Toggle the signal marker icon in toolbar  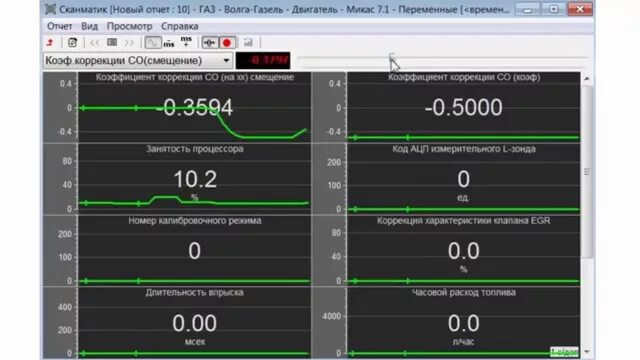(210, 42)
